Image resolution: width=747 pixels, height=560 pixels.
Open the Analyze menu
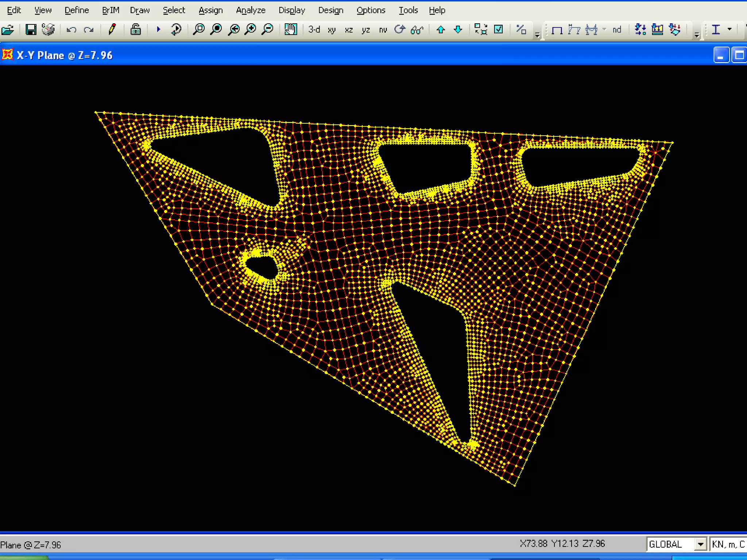point(251,10)
